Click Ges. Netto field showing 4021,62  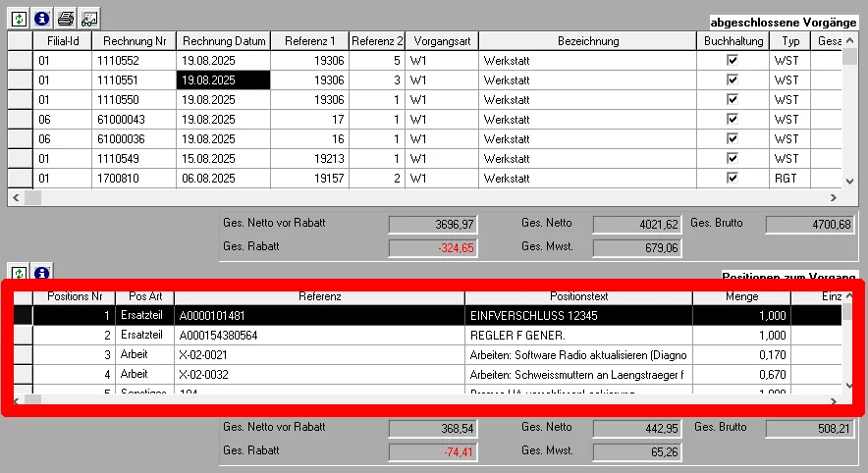point(636,225)
